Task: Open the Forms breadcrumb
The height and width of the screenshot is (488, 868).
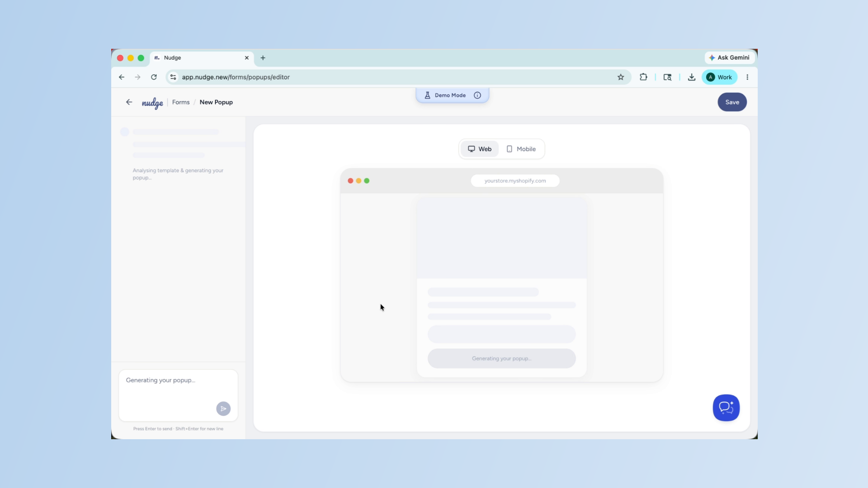Action: pyautogui.click(x=181, y=102)
